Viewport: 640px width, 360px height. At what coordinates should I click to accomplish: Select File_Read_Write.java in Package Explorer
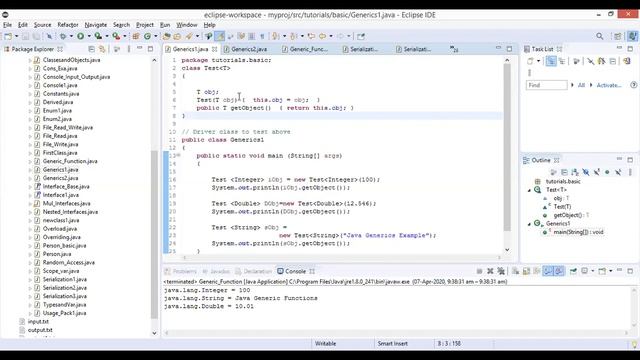(68, 128)
